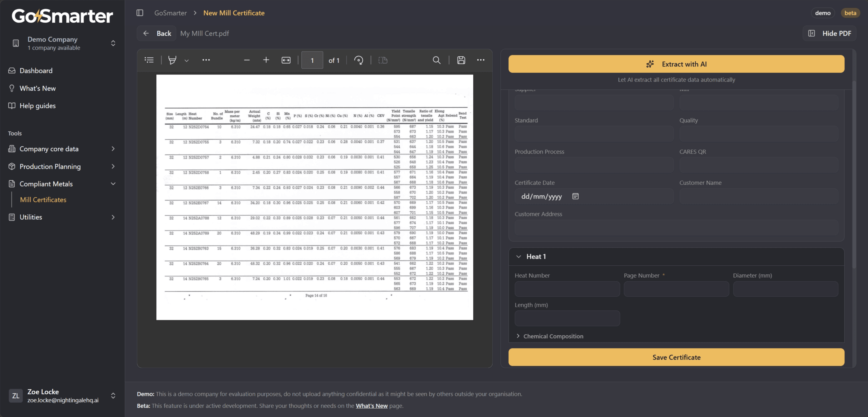
Task: Go back with the Back button
Action: click(157, 34)
